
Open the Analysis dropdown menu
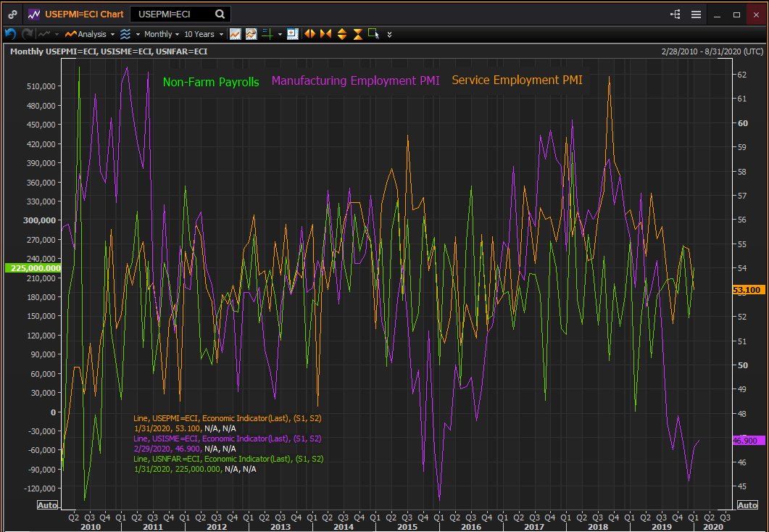pos(91,34)
